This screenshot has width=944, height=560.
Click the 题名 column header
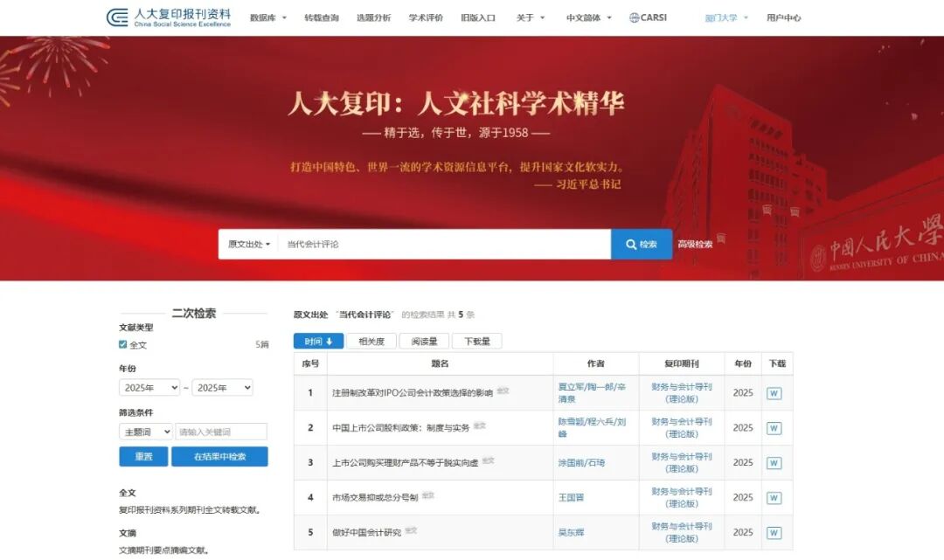(x=440, y=363)
